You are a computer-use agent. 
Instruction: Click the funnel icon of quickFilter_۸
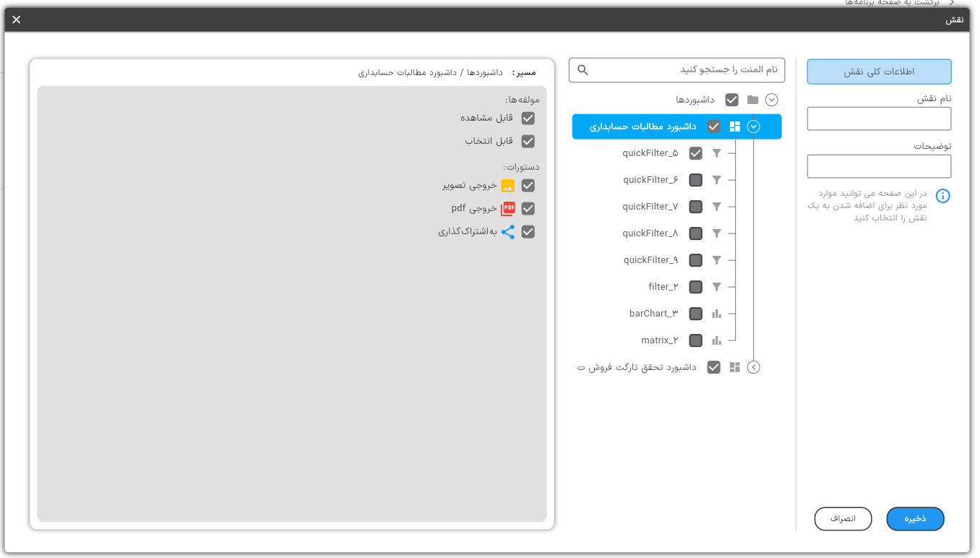pyautogui.click(x=717, y=233)
